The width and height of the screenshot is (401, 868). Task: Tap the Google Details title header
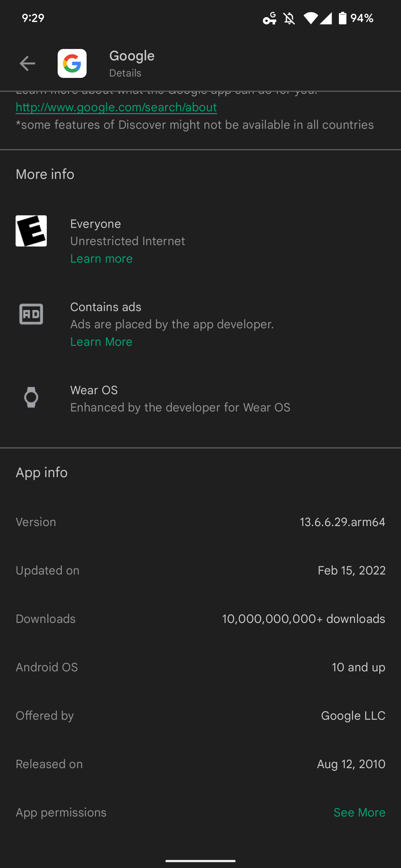(132, 63)
